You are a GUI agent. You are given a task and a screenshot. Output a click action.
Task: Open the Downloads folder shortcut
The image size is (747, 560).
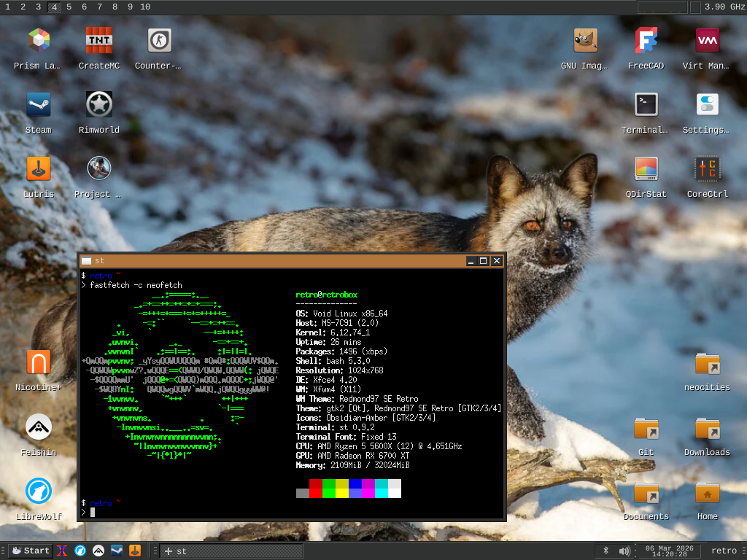pos(706,428)
